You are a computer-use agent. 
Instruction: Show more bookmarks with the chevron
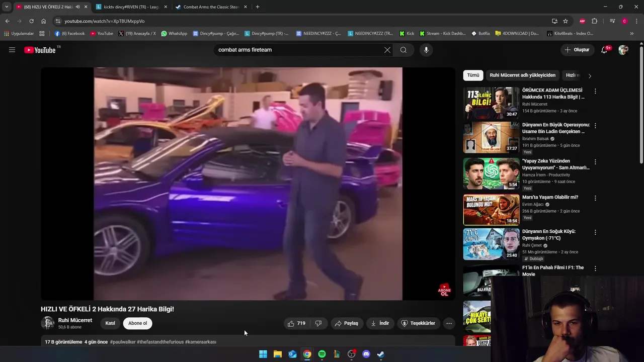click(631, 33)
